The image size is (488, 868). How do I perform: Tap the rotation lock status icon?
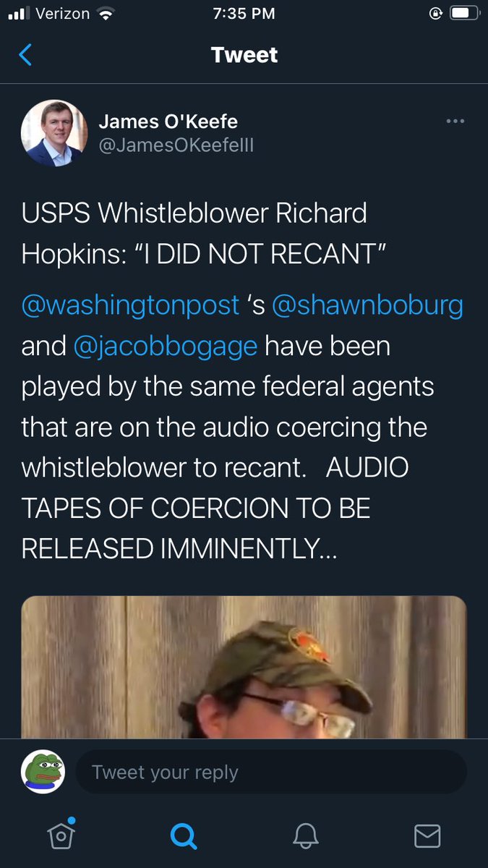pyautogui.click(x=435, y=14)
